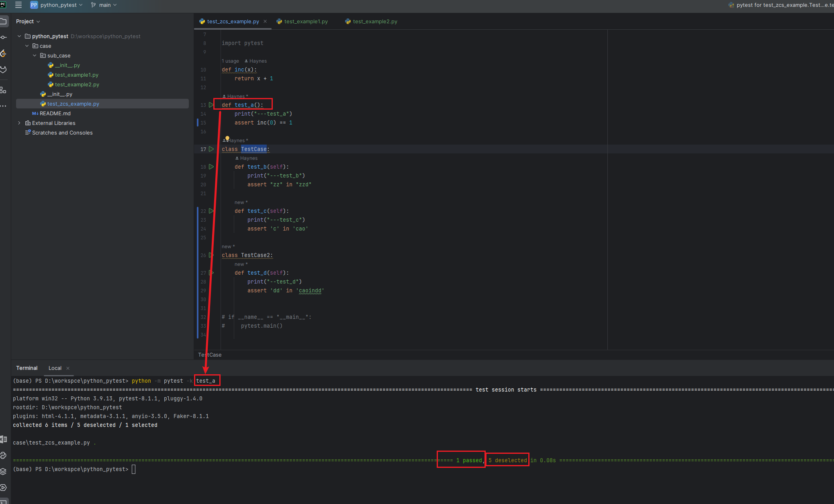Collapse the sub_case folder
Viewport: 834px width, 504px height.
[35, 55]
